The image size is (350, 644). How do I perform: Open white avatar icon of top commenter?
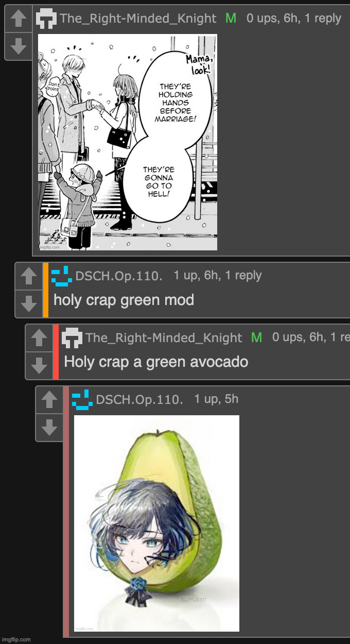click(46, 19)
